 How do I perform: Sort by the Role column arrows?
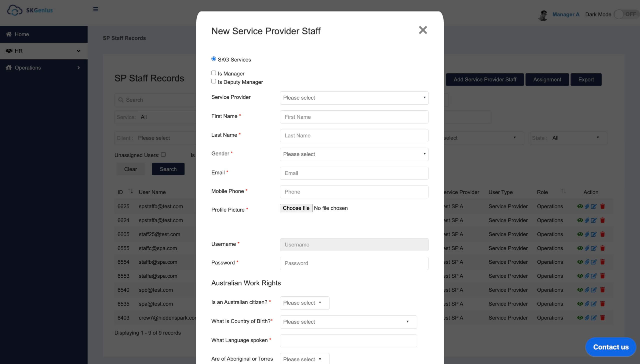[563, 191]
